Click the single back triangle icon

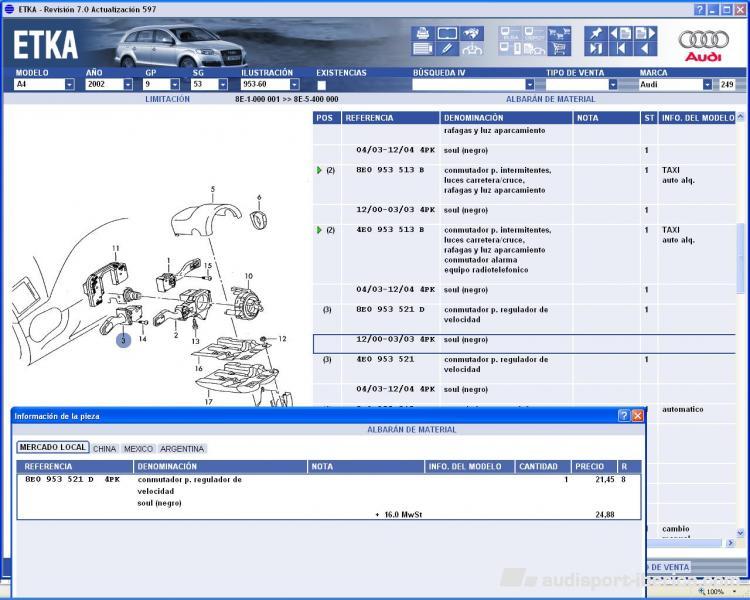coord(645,48)
